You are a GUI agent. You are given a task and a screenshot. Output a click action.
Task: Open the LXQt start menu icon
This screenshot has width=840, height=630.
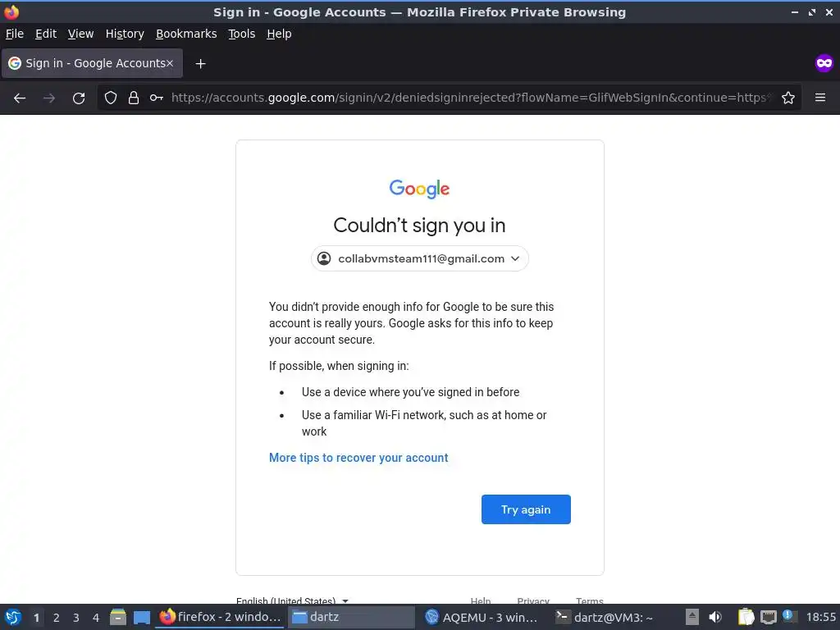tap(13, 617)
